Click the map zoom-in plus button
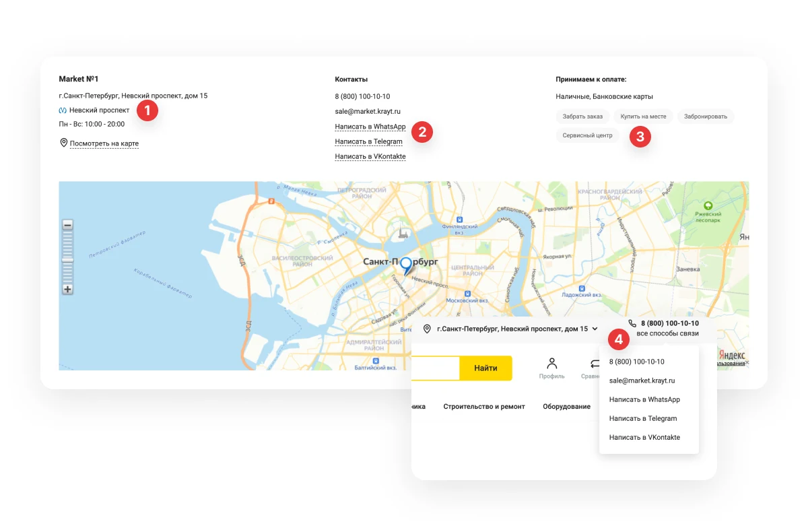This screenshot has height=532, width=808. click(67, 290)
